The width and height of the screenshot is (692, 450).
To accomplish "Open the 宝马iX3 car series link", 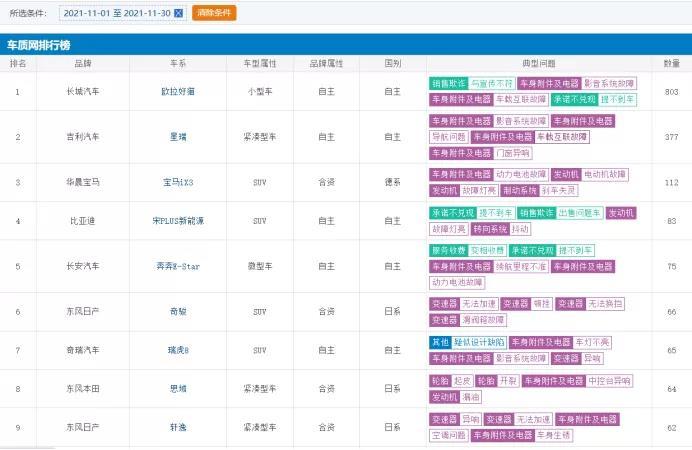I will (178, 182).
